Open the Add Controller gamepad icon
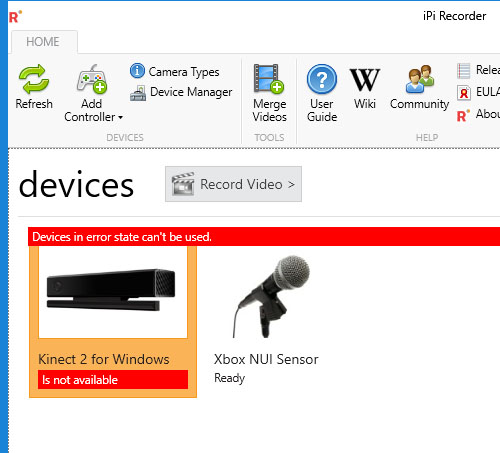Viewport: 500px width, 453px height. pos(92,79)
